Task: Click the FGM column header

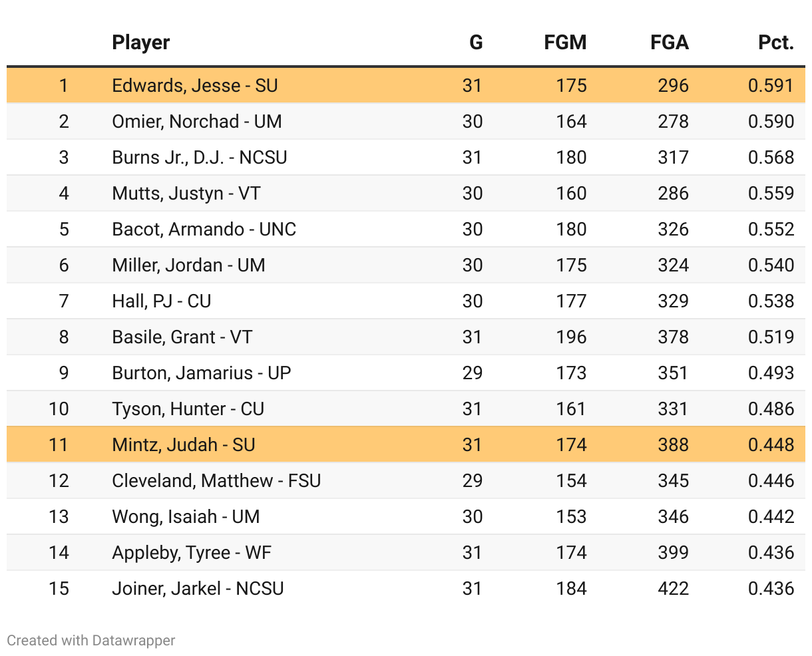Action: tap(565, 43)
